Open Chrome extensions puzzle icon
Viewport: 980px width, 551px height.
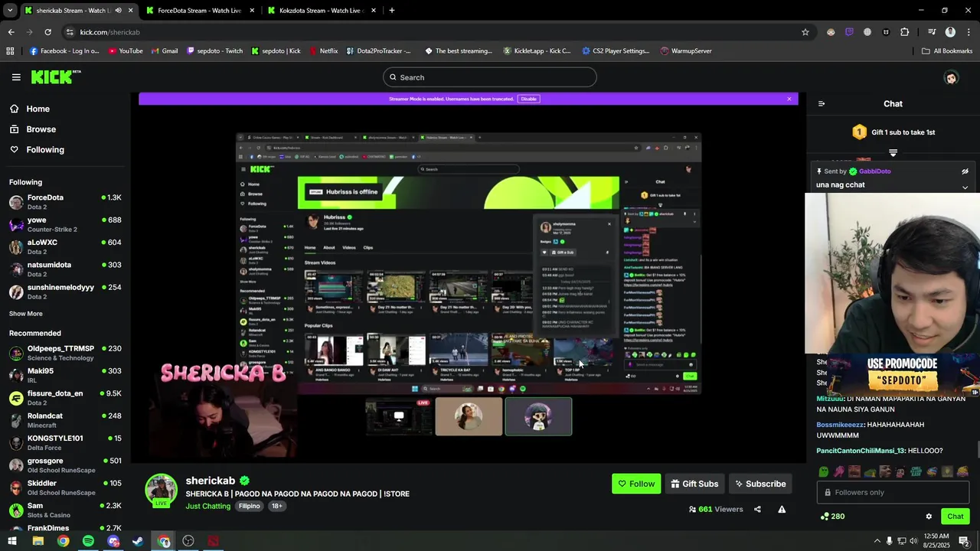coord(905,32)
